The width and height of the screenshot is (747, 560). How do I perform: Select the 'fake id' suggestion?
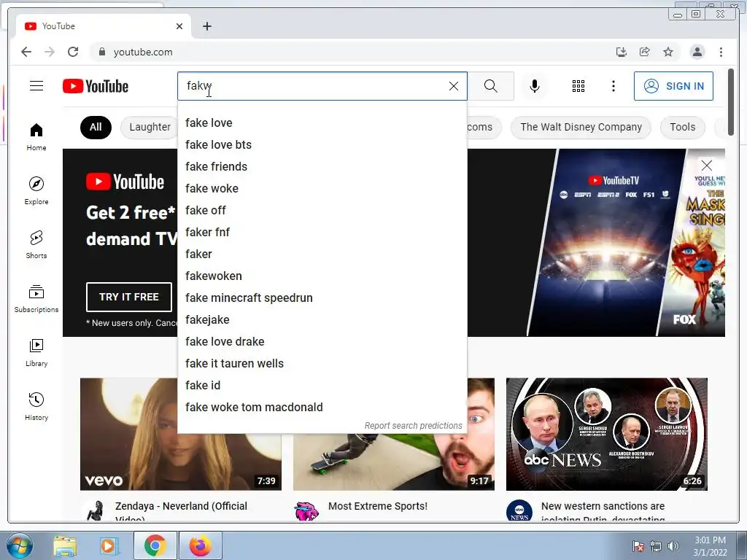pos(322,386)
